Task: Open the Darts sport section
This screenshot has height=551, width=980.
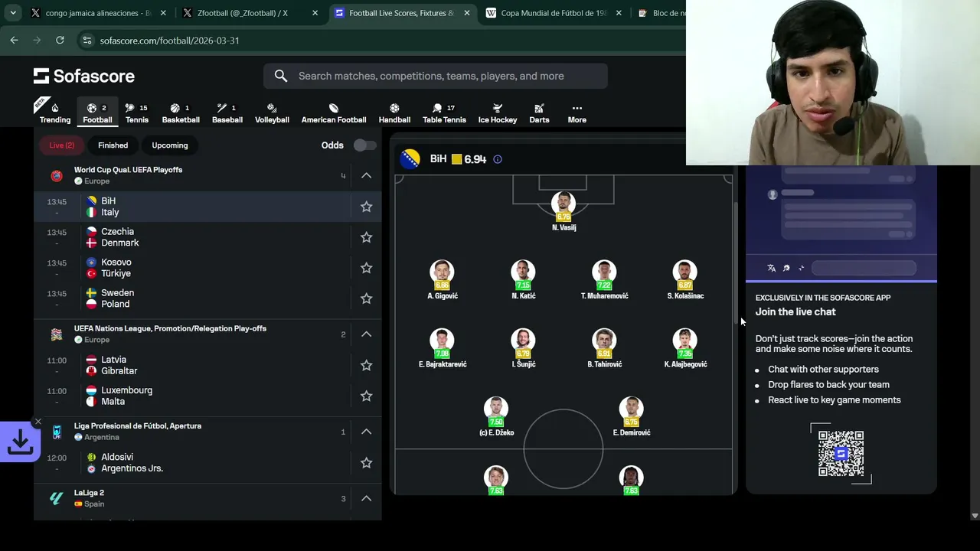Action: tap(539, 112)
